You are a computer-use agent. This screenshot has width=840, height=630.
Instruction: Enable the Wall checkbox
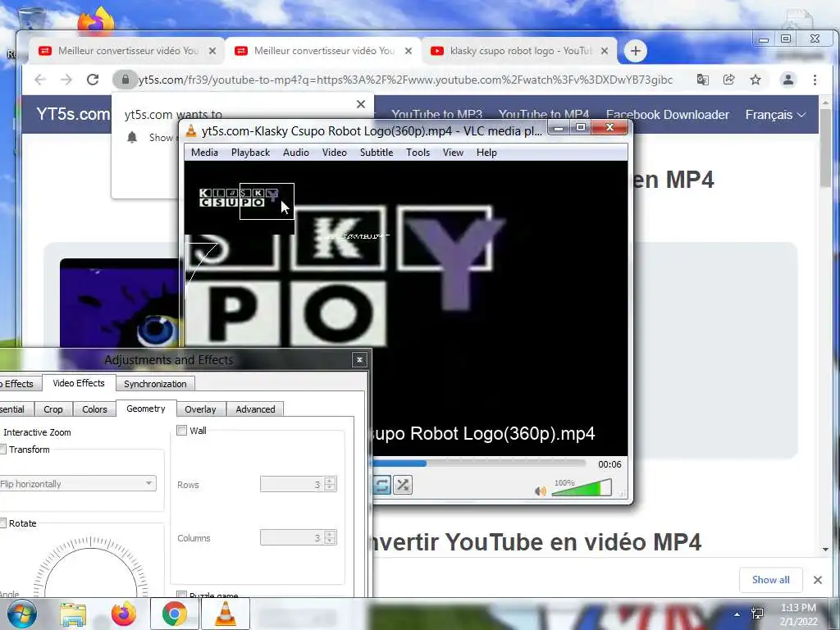click(x=181, y=430)
